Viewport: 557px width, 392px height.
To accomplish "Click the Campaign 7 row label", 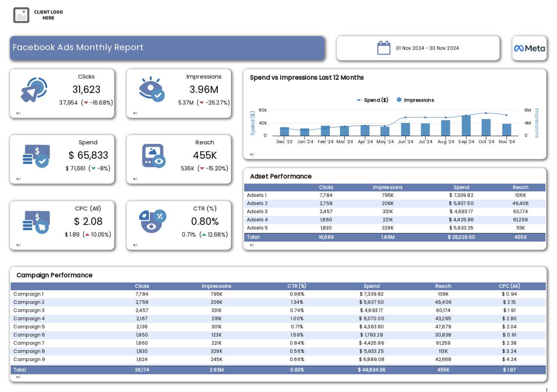I will (x=29, y=343).
